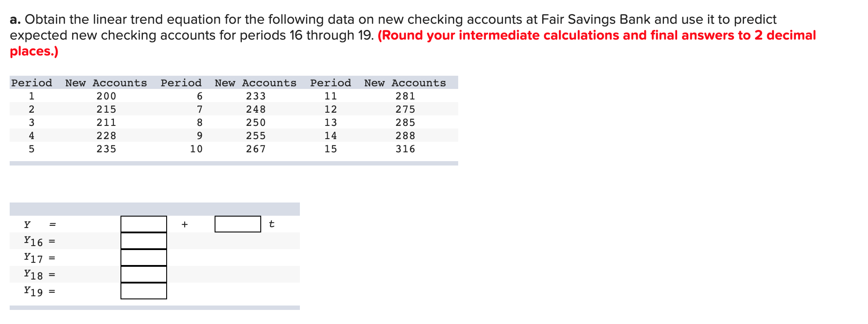Screen dimensions: 868x324
Task: Click the value 285 for period 13
Action: [405, 122]
